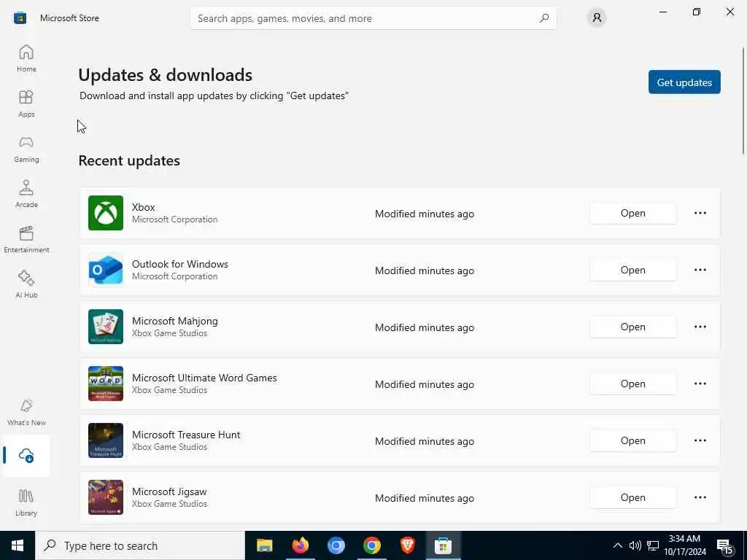Click the Microsoft Mahjong title text
This screenshot has height=560, width=747.
[175, 321]
